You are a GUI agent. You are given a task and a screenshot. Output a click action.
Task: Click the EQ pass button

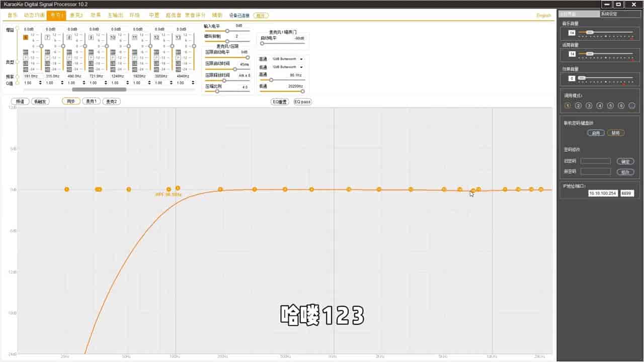click(302, 102)
